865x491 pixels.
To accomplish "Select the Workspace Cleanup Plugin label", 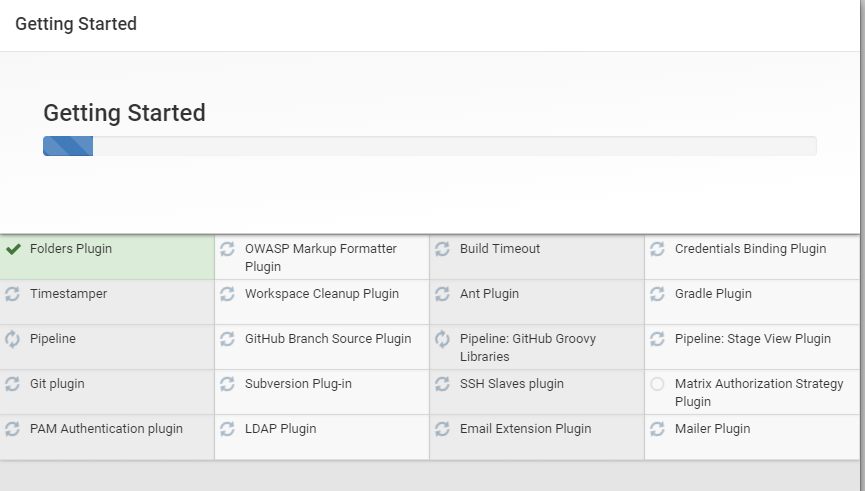I will click(322, 294).
